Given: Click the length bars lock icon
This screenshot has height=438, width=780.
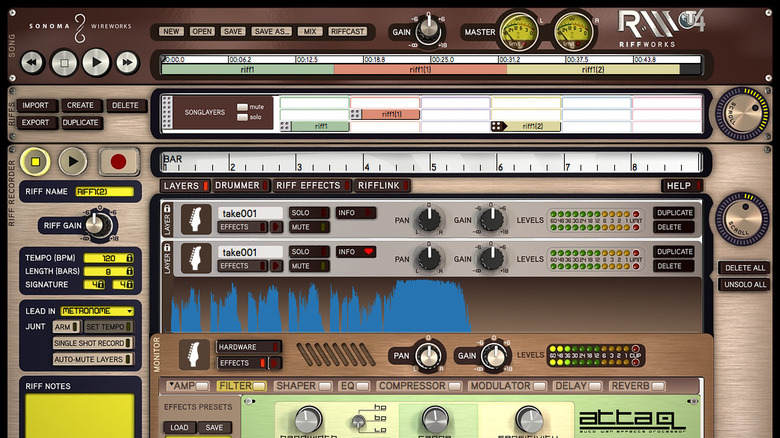Looking at the screenshot, I should (x=129, y=271).
